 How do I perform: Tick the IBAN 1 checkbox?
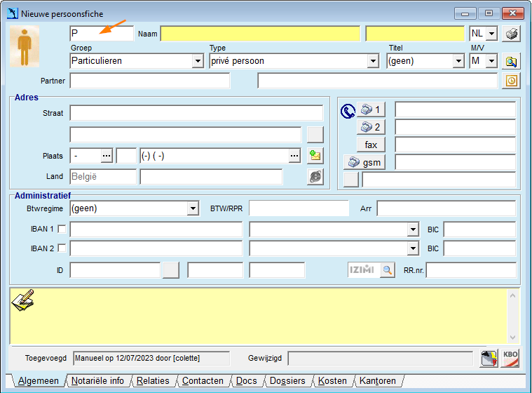coord(62,229)
